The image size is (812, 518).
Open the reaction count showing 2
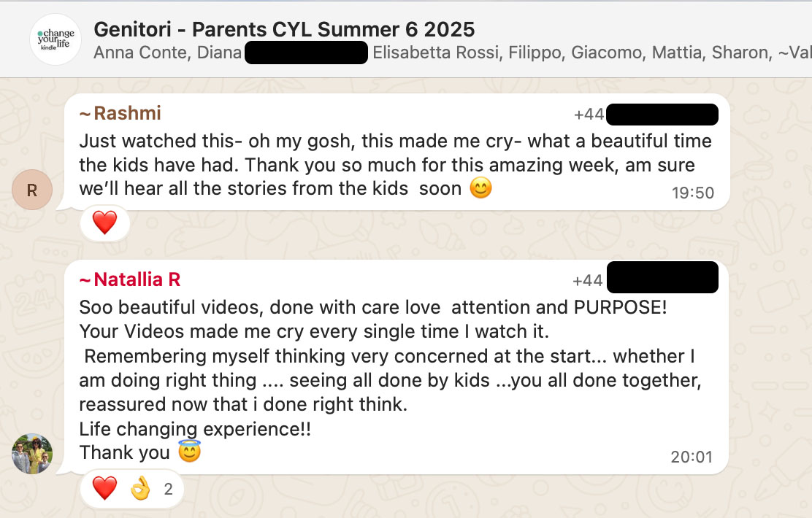coord(168,489)
